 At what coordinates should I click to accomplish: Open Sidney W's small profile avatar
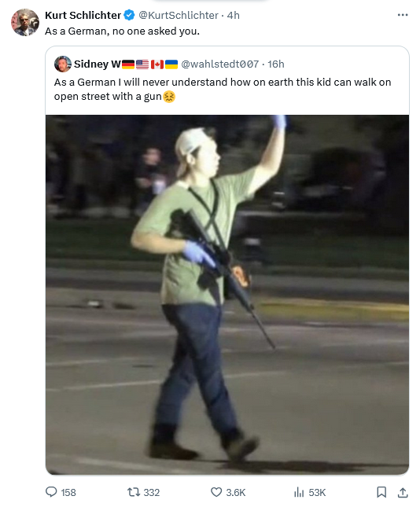click(x=63, y=64)
